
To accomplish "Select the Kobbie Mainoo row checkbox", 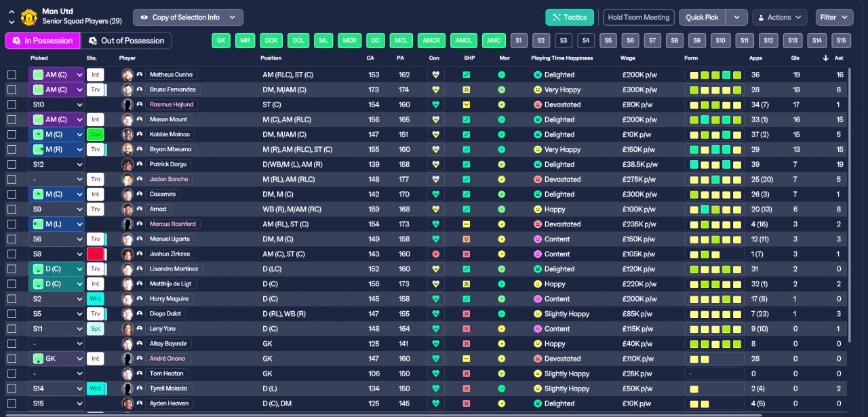I will [x=12, y=134].
